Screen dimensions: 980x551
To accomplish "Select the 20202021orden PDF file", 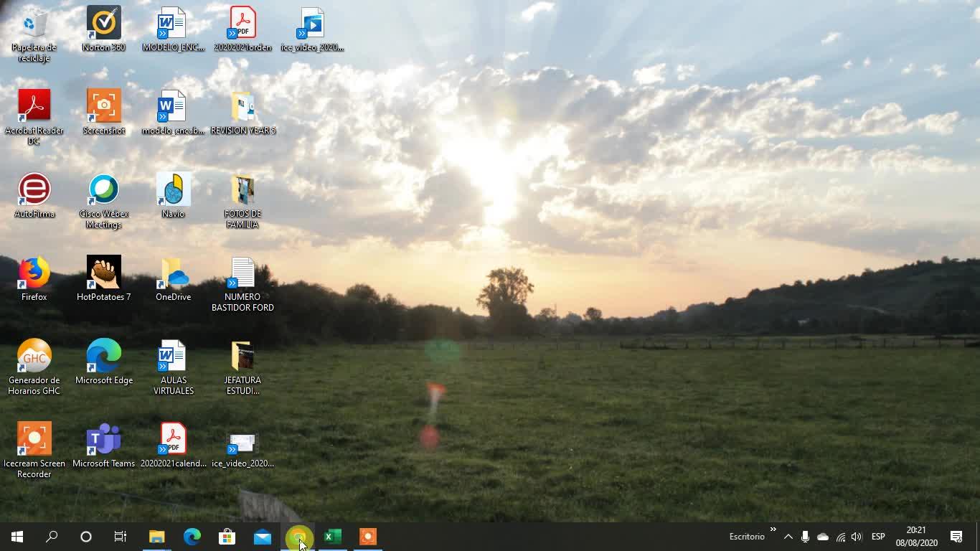I will tap(242, 29).
